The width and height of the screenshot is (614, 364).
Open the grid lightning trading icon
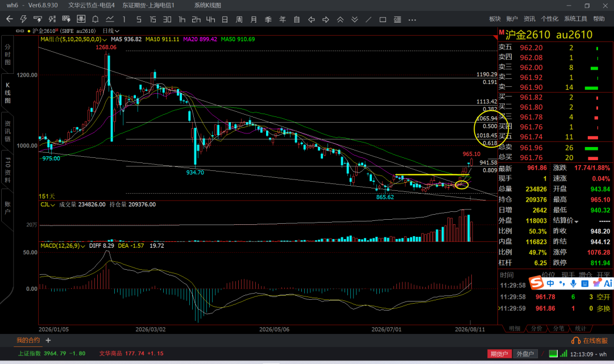coord(66,19)
